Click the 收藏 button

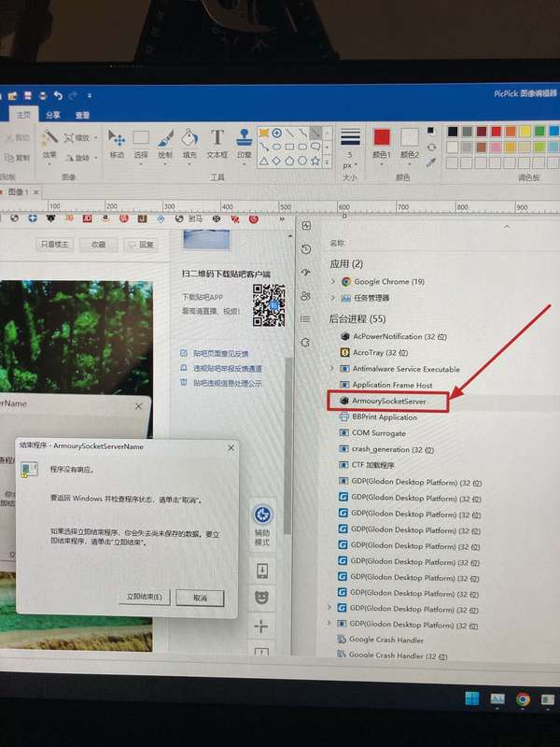[x=99, y=244]
